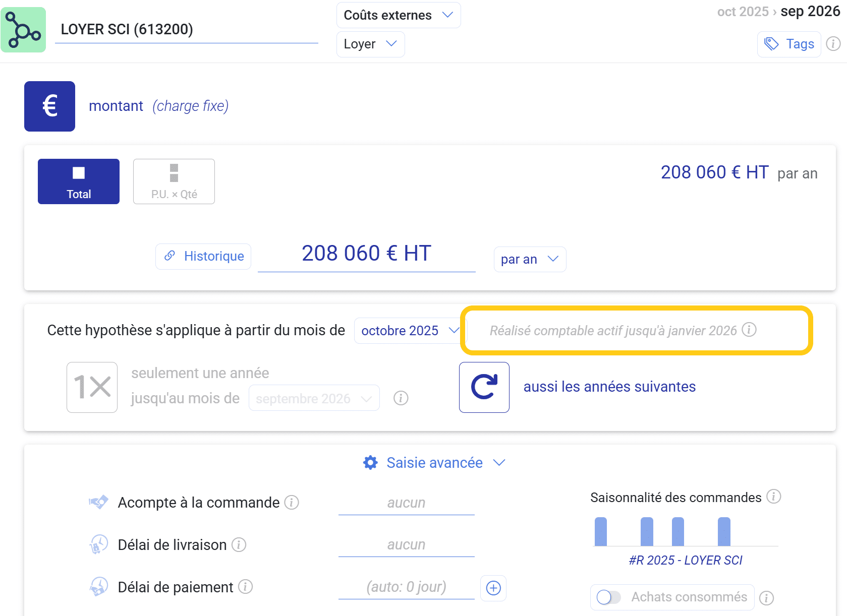Expand the Saisie avancée section
This screenshot has width=847, height=616.
point(434,463)
